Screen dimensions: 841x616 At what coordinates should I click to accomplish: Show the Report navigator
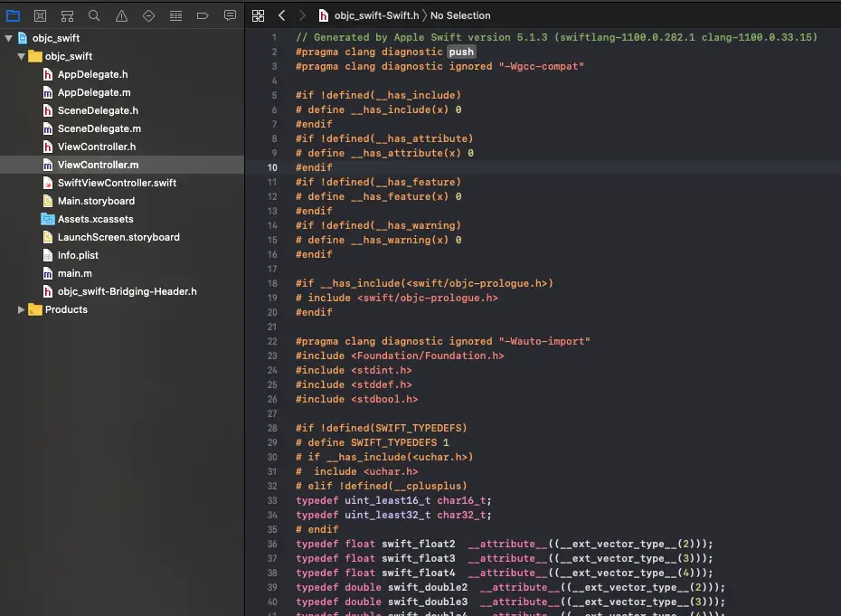pos(230,15)
